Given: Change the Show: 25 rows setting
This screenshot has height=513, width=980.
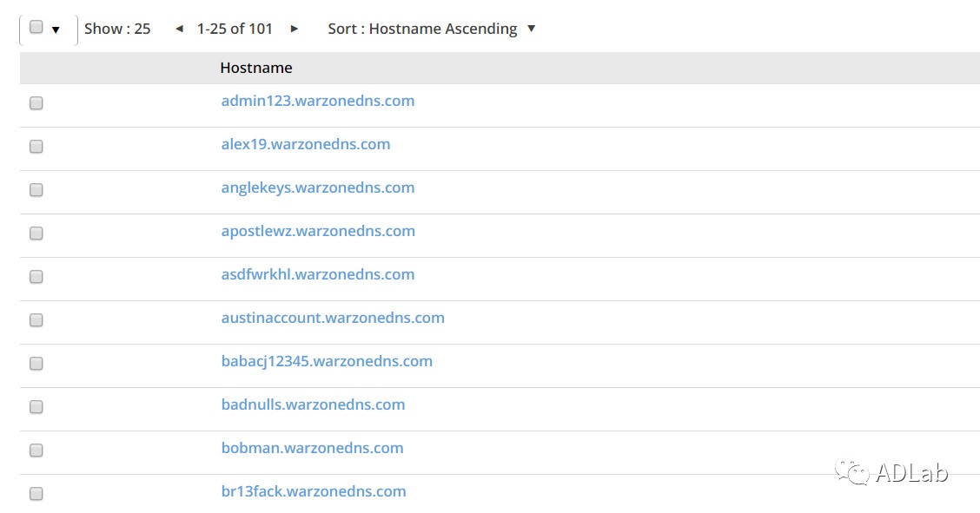Looking at the screenshot, I should click(117, 29).
